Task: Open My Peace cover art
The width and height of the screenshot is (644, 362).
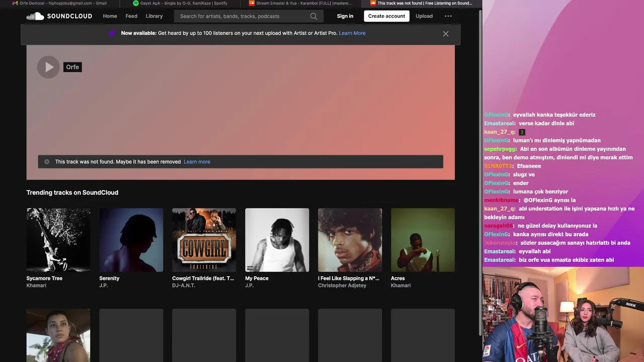Action: [x=277, y=240]
